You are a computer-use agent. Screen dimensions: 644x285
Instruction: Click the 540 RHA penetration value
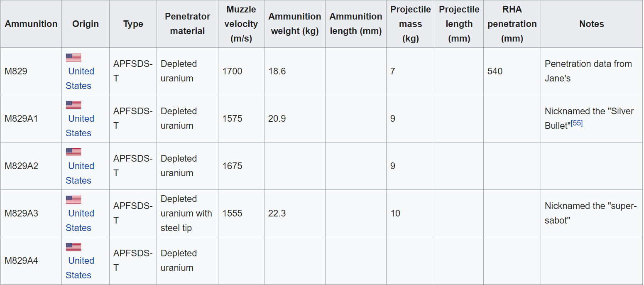click(x=495, y=71)
